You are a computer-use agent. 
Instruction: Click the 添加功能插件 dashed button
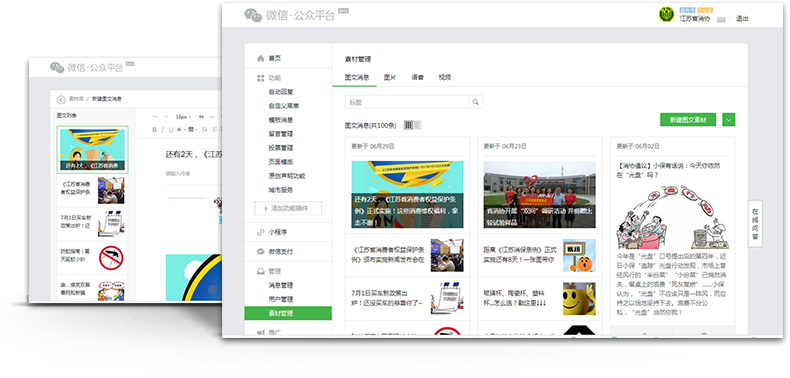[288, 208]
